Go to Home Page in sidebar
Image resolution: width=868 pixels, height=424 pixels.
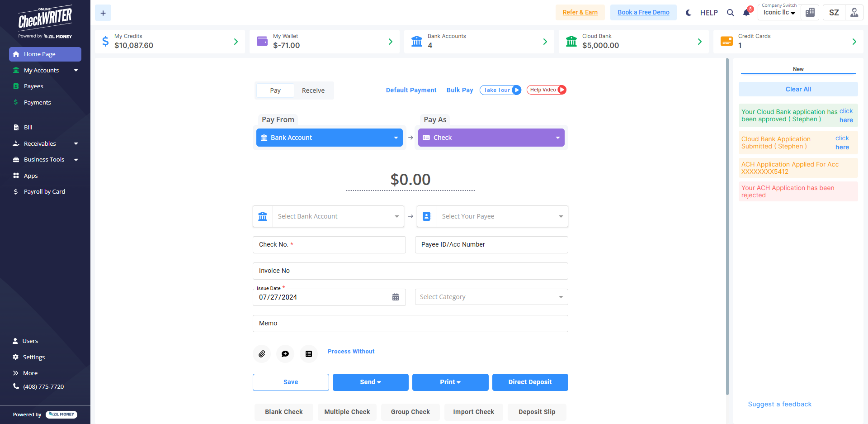[45, 54]
